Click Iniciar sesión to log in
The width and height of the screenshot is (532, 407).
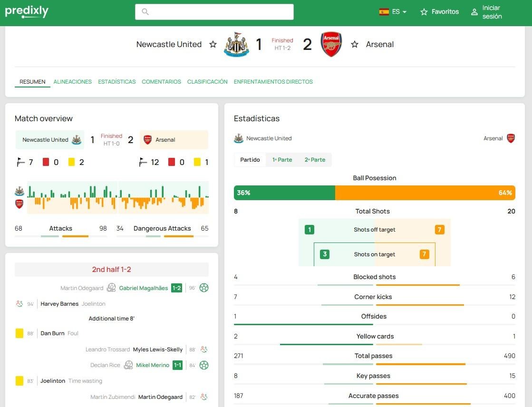tap(486, 12)
